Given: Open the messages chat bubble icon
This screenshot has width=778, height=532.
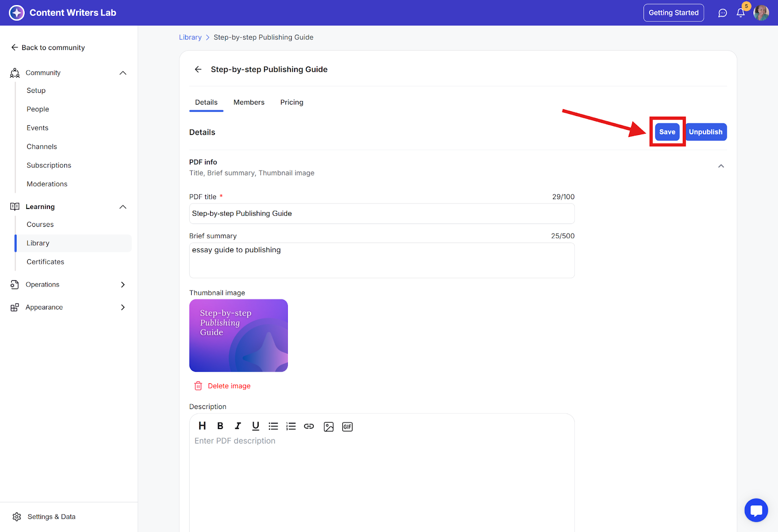Looking at the screenshot, I should coord(723,13).
